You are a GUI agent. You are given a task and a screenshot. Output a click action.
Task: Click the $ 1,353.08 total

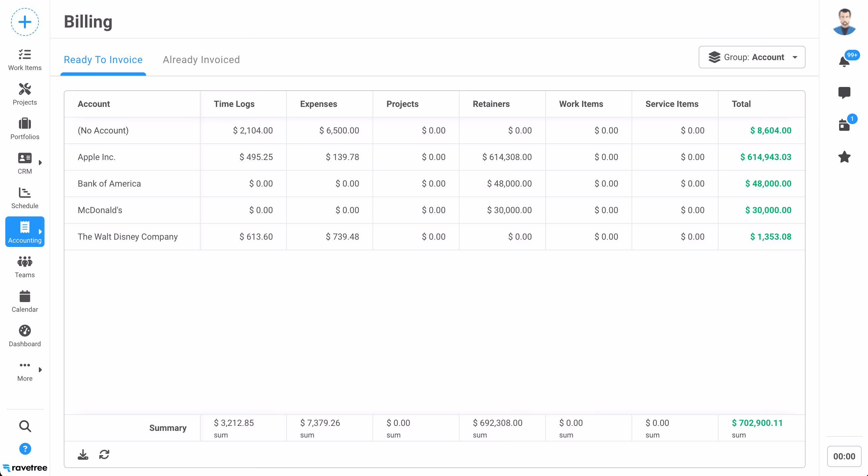click(x=770, y=237)
